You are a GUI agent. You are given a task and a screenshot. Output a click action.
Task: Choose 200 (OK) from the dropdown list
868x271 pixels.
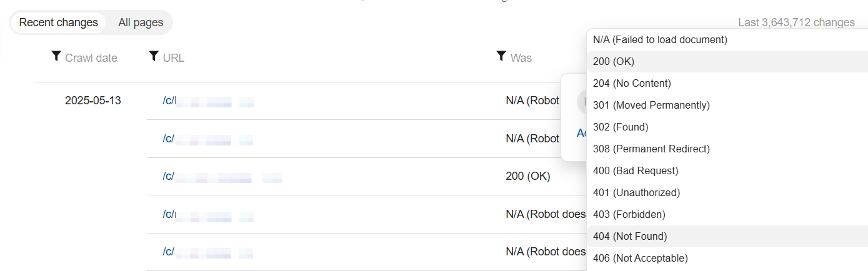click(614, 61)
